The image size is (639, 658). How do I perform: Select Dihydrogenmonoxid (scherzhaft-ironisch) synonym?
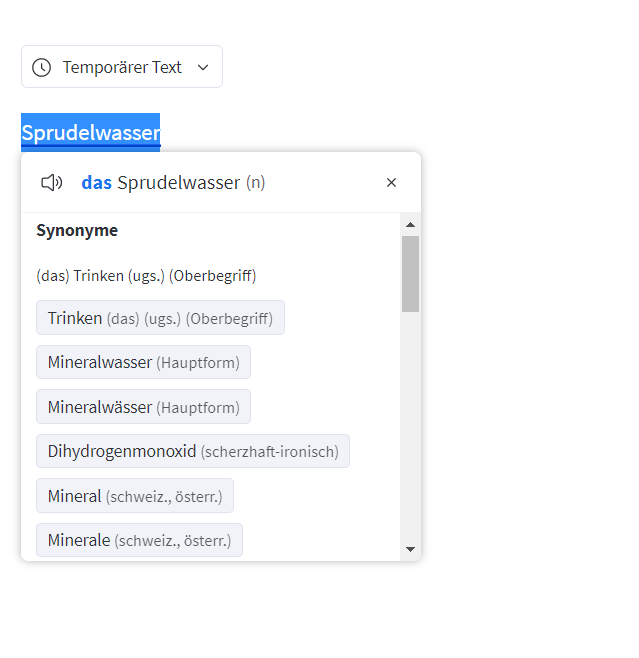click(193, 451)
